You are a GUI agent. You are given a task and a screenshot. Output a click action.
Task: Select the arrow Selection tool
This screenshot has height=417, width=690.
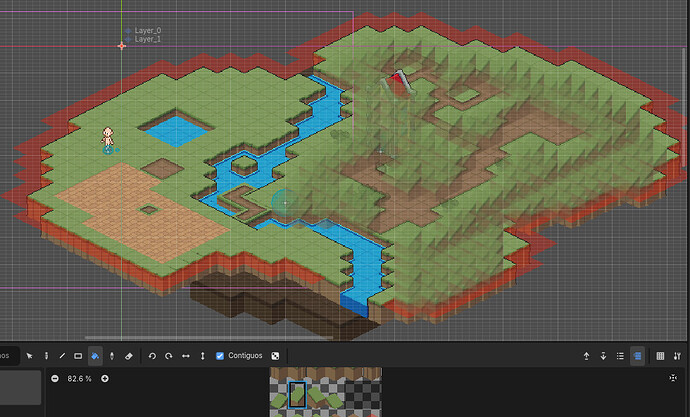(29, 356)
